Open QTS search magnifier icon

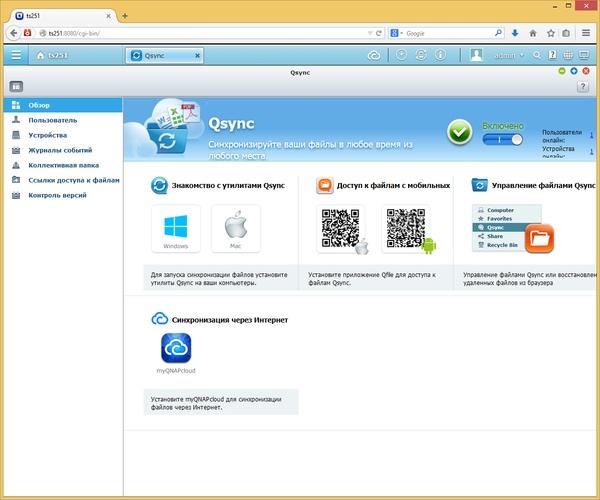pos(537,55)
